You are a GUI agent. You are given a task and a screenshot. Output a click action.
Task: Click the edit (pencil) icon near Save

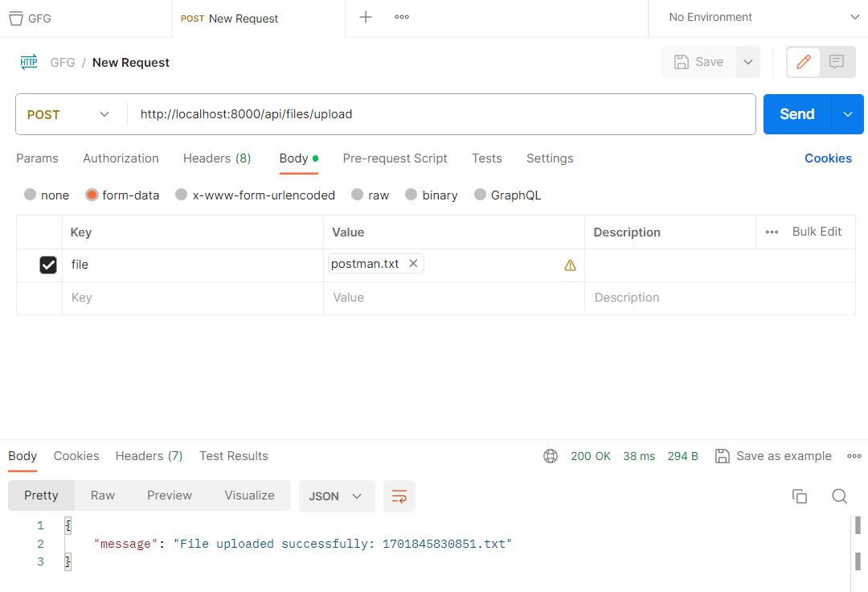click(805, 62)
